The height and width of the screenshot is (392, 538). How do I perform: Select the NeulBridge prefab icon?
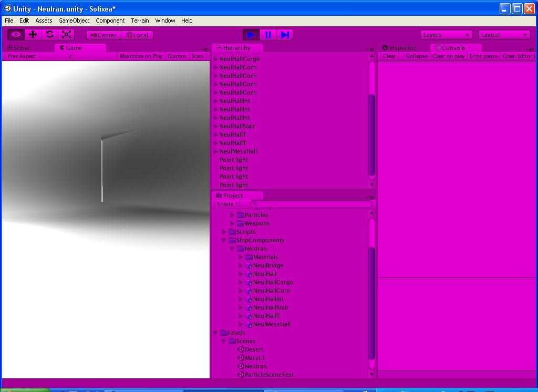click(249, 265)
